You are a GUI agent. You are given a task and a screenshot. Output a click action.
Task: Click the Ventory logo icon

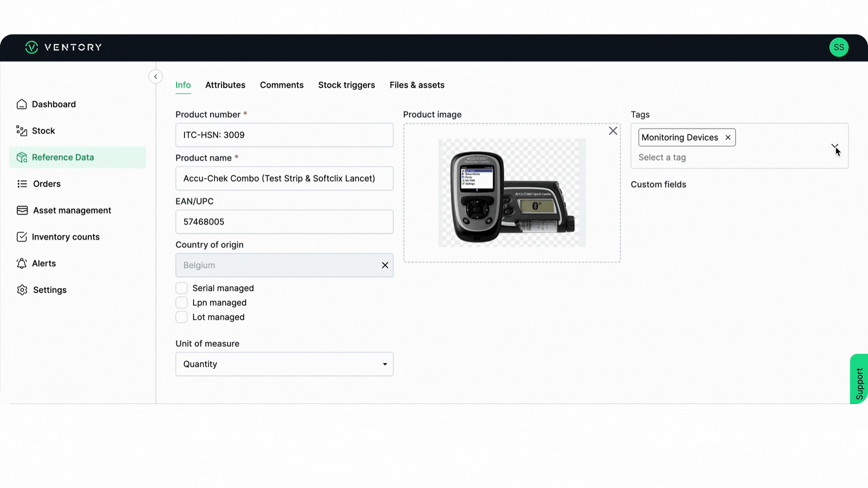click(32, 47)
